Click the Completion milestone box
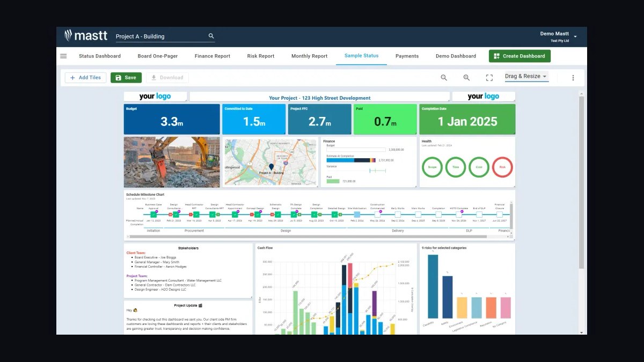Image resolution: width=644 pixels, height=362 pixels. [x=438, y=215]
